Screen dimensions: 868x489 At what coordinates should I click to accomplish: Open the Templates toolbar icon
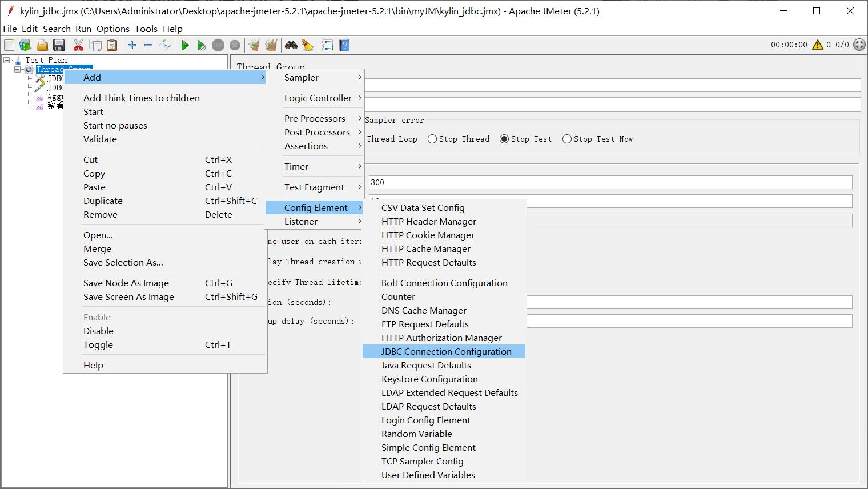(x=25, y=45)
